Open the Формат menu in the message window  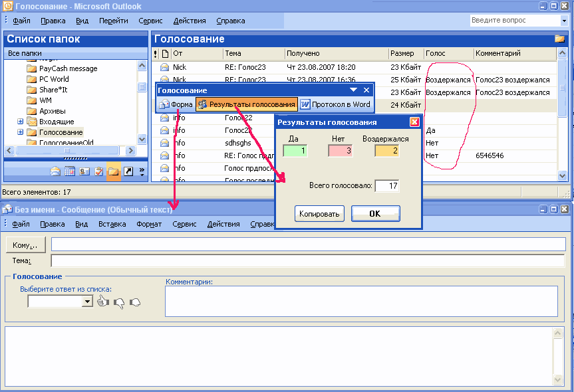[x=148, y=224]
